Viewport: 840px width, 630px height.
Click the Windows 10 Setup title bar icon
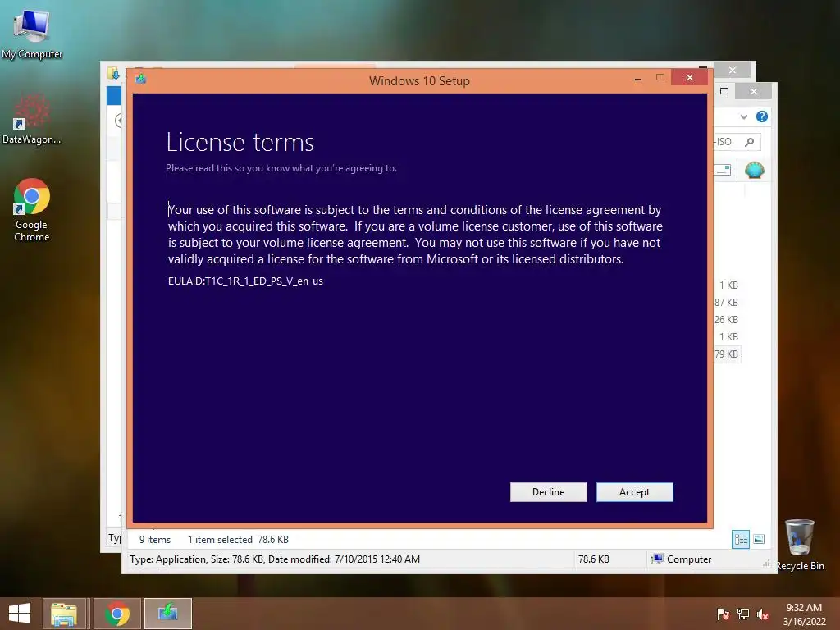click(141, 80)
